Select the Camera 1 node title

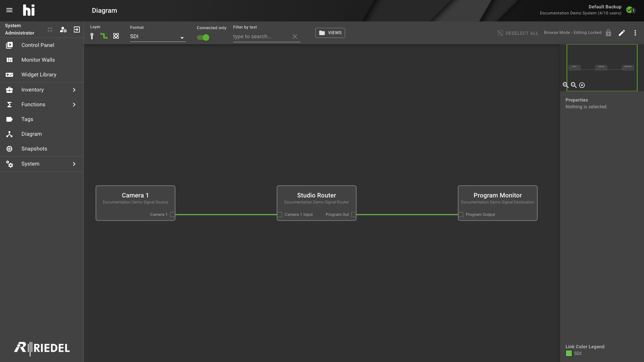(135, 195)
